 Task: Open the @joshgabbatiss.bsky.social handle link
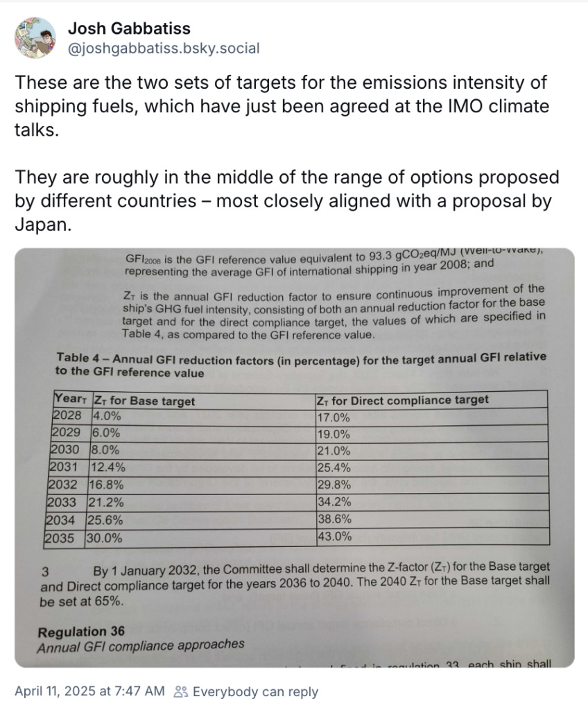click(164, 49)
